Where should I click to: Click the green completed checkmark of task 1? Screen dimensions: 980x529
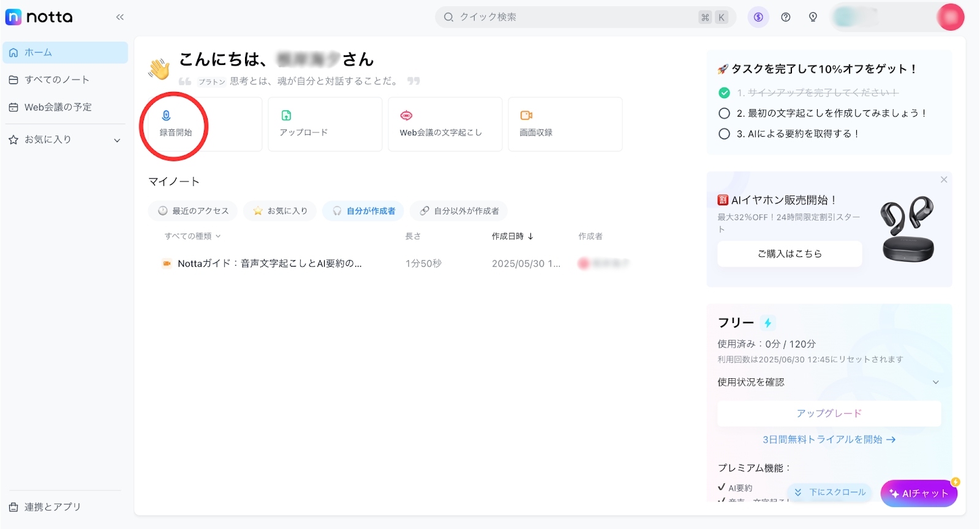pos(724,93)
